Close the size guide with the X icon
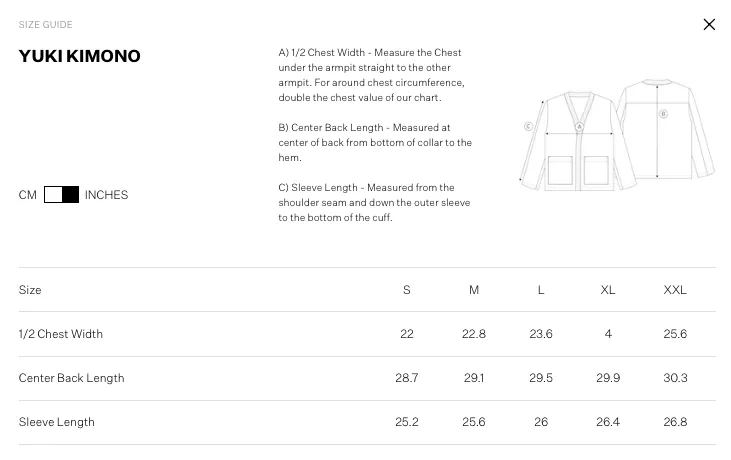 (709, 24)
